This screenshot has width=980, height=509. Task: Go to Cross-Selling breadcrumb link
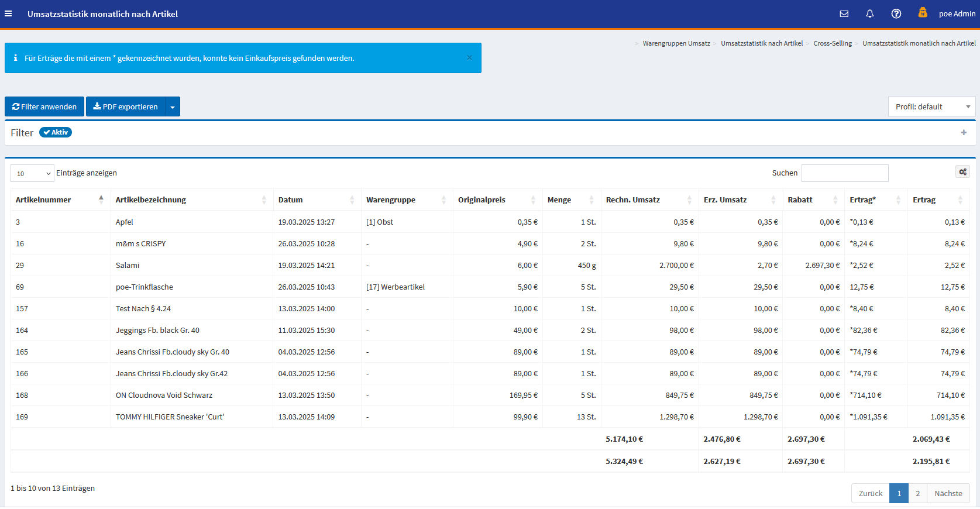coord(832,43)
